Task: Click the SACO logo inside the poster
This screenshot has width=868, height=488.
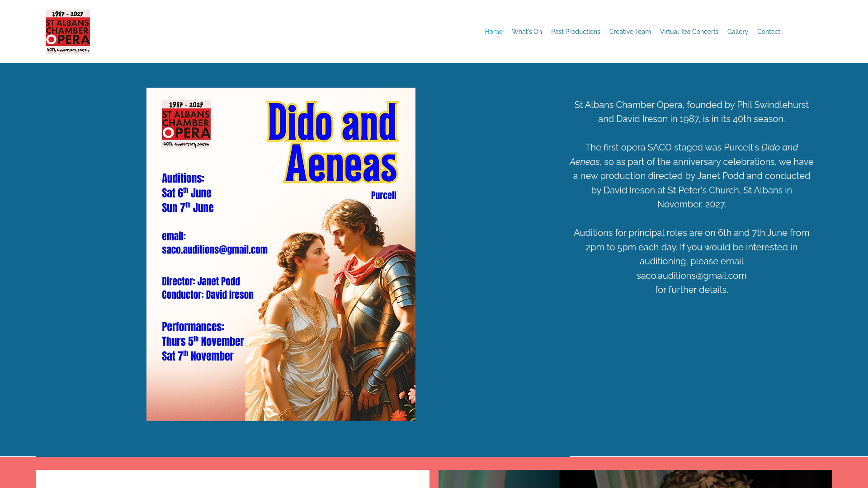Action: point(186,124)
